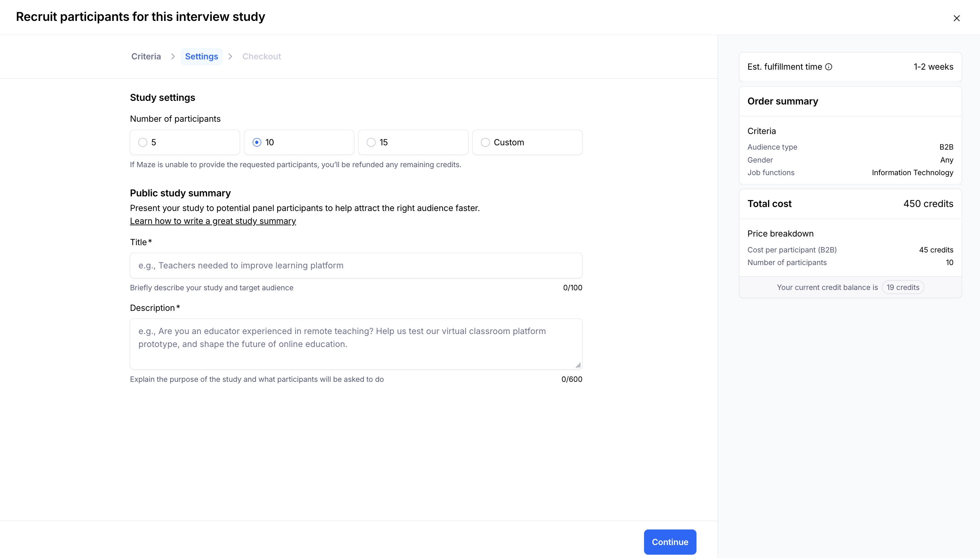This screenshot has width=980, height=558.
Task: Click the Est. fulfillment time card
Action: [x=850, y=67]
